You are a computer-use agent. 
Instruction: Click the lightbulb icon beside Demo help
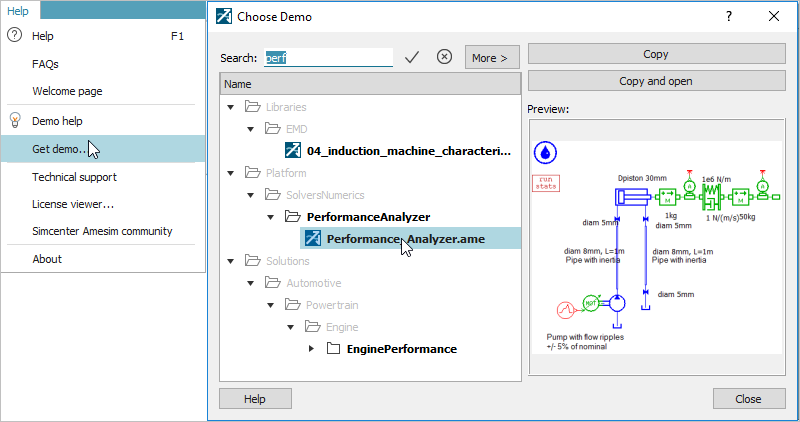15,120
